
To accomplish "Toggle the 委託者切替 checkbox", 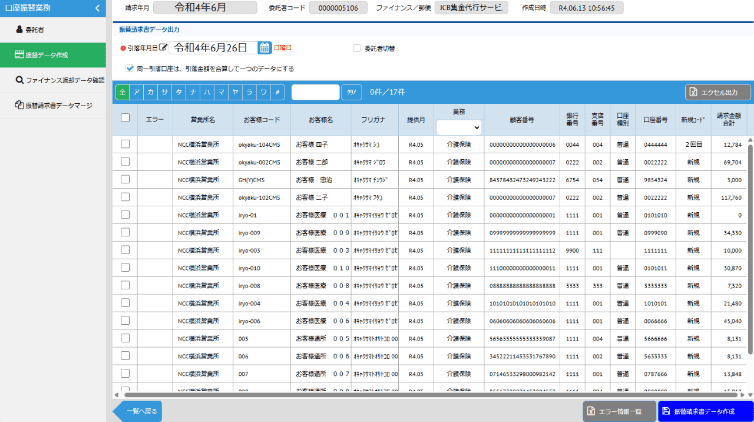I will tap(357, 48).
